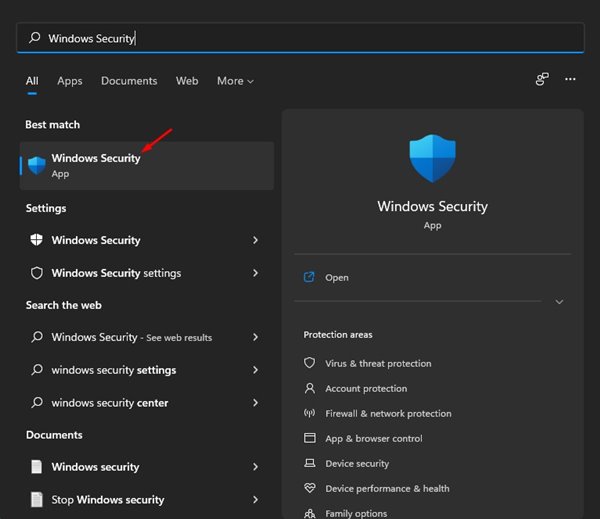Click the Device performance & health heart icon
This screenshot has width=600, height=519.
pos(309,489)
